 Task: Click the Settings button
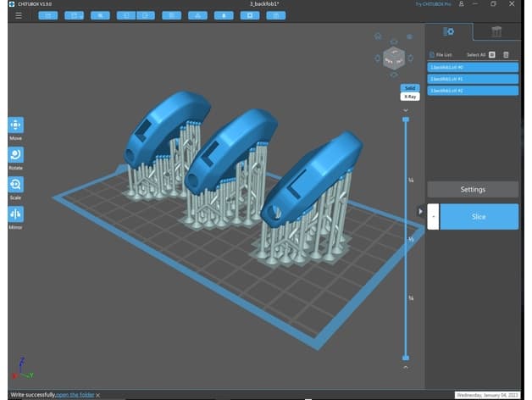pos(473,190)
